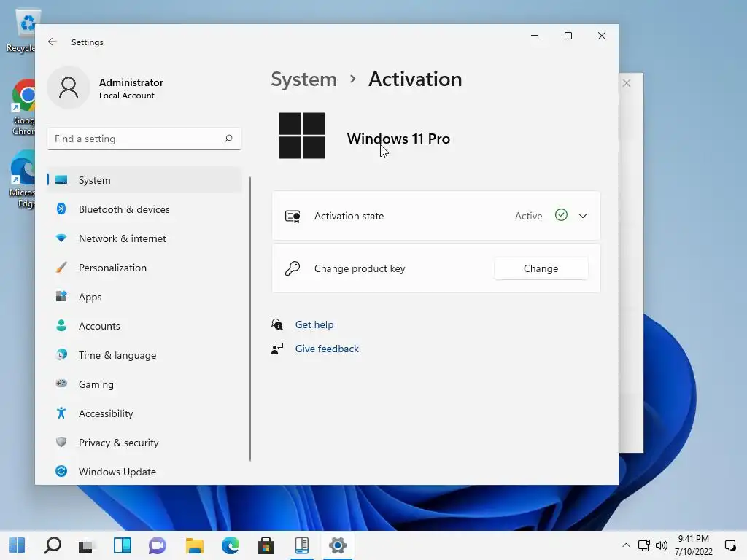Click the green Active checkmark icon
Image resolution: width=747 pixels, height=560 pixels.
click(x=561, y=215)
